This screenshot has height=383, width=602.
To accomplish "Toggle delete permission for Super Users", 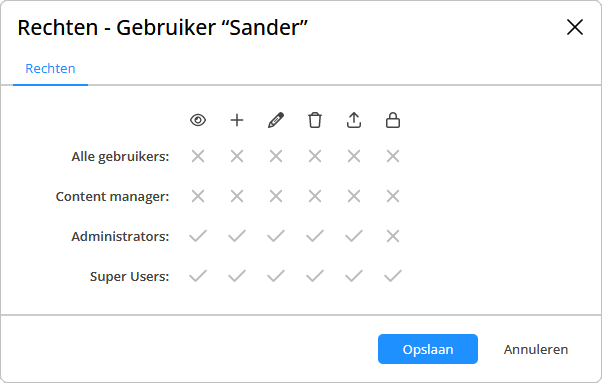I will (315, 276).
